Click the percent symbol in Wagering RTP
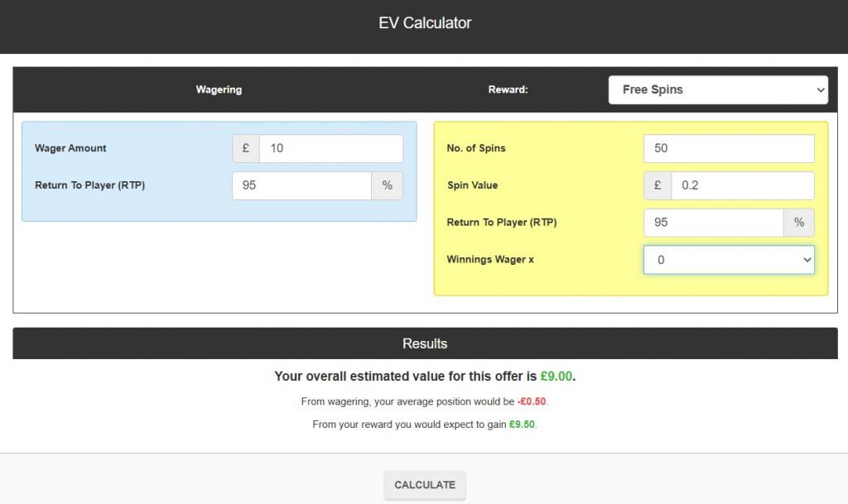This screenshot has width=848, height=504. [388, 185]
